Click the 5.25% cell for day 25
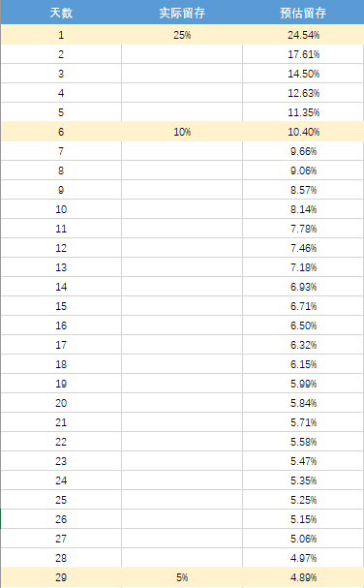 coord(303,500)
